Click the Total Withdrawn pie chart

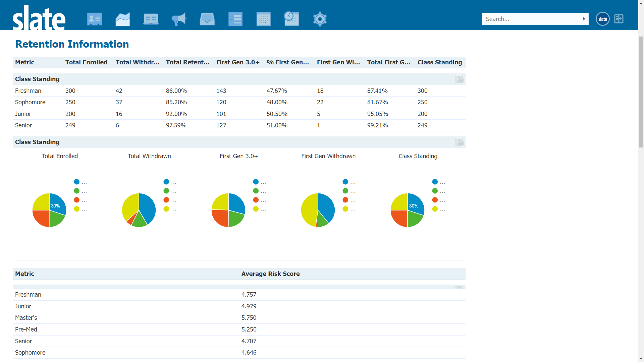point(139,210)
